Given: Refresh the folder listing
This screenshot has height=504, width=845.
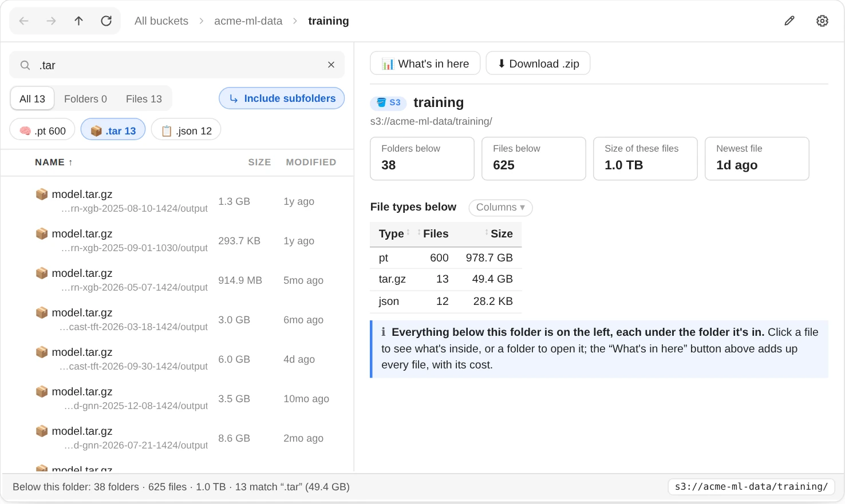Looking at the screenshot, I should [x=106, y=21].
